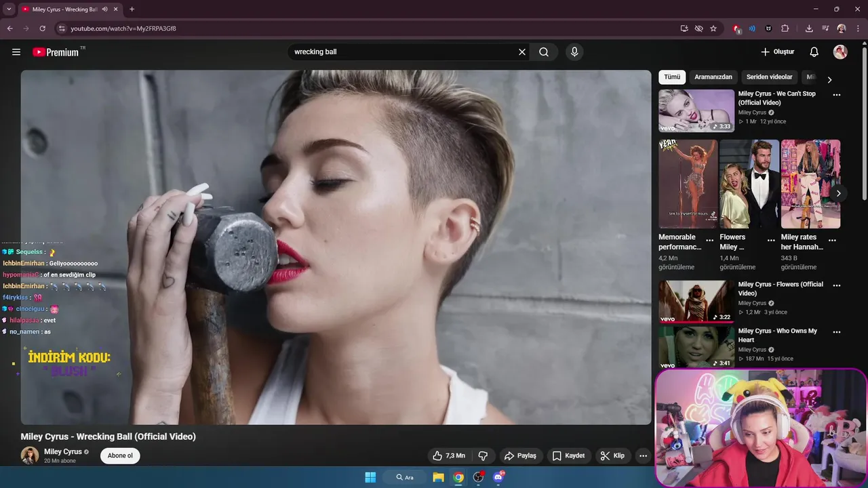Screen dimensions: 868x488
Task: Mute tab via tab audio icon
Action: (x=105, y=9)
